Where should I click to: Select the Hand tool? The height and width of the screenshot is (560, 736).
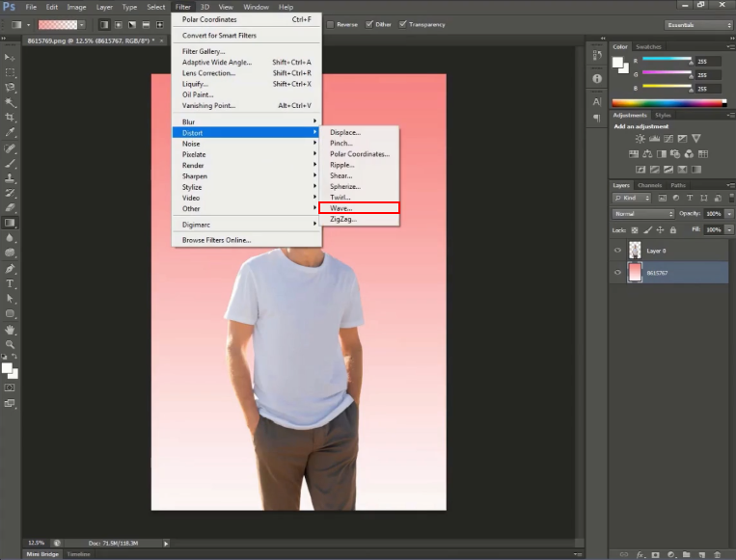[10, 330]
